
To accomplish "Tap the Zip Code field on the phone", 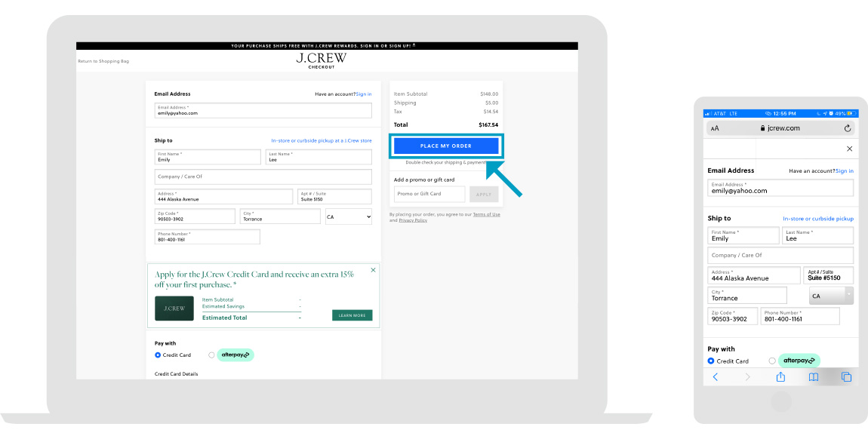I will [733, 316].
